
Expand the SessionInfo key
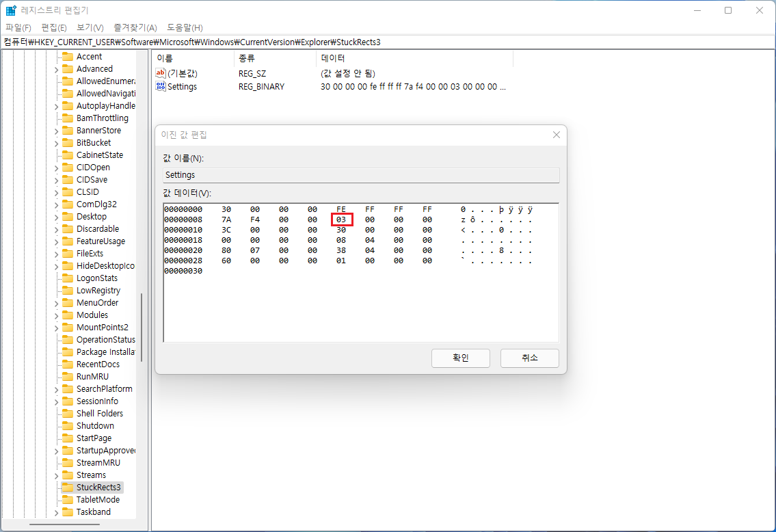[x=56, y=402]
